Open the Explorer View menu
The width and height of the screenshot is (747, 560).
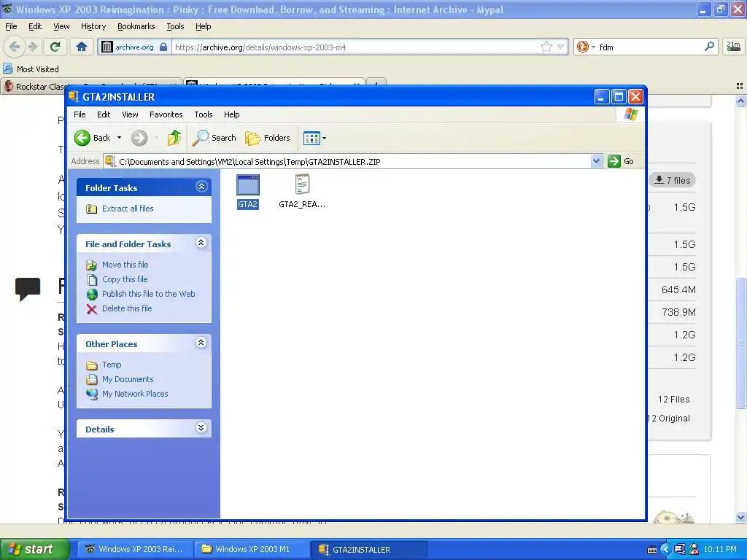point(130,114)
